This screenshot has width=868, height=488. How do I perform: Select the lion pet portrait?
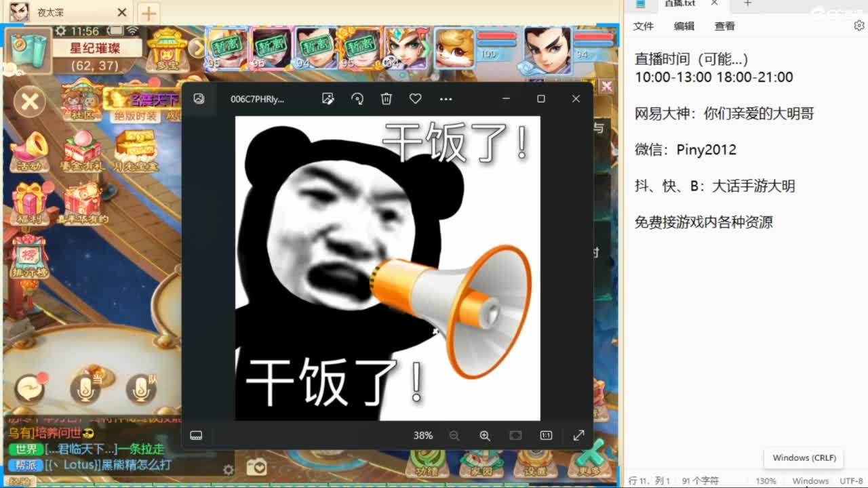click(x=454, y=48)
